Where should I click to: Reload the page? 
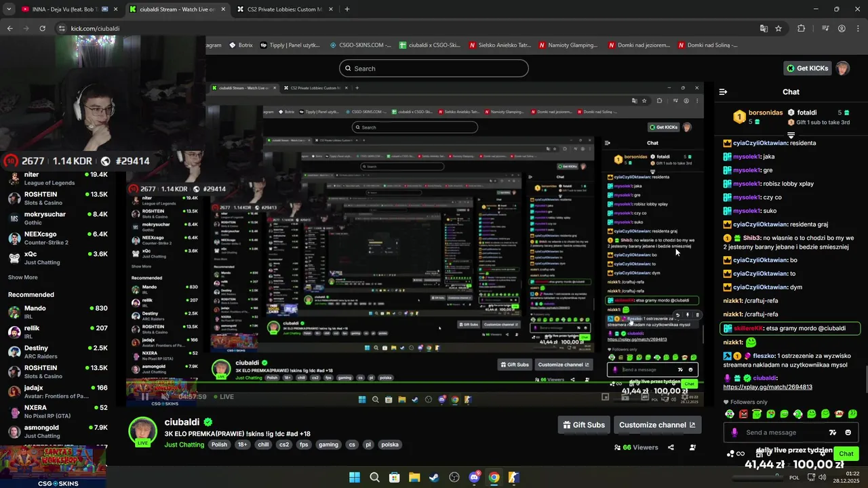tap(42, 28)
